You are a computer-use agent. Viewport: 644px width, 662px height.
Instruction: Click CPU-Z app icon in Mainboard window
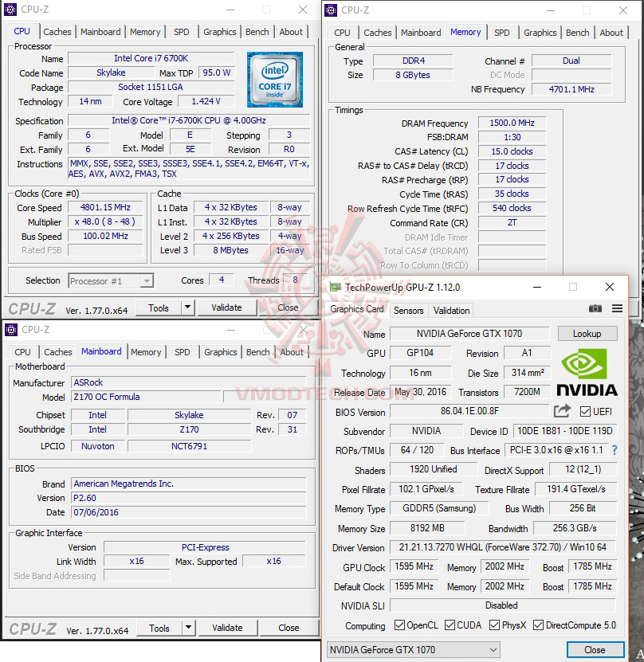click(x=11, y=329)
